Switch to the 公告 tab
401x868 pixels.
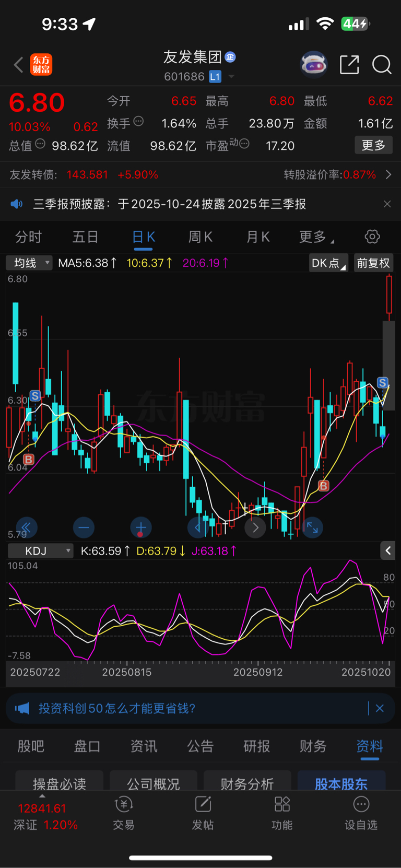pos(200,746)
